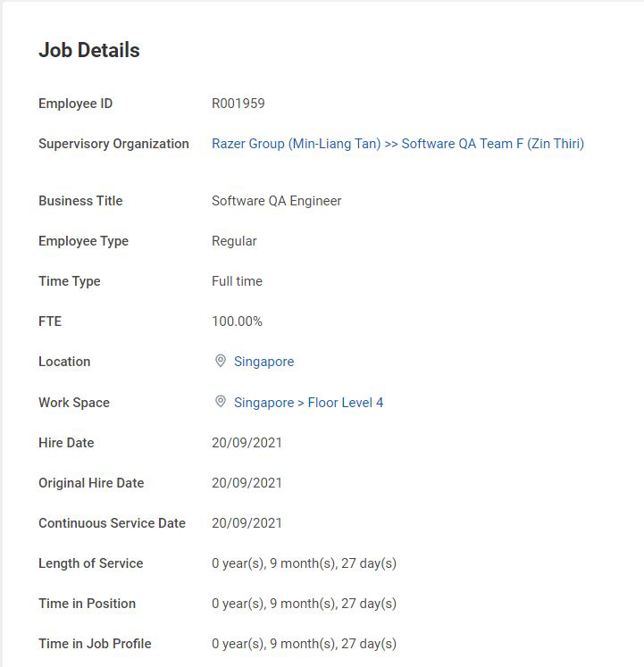Select the Employee ID value R001959

click(238, 104)
